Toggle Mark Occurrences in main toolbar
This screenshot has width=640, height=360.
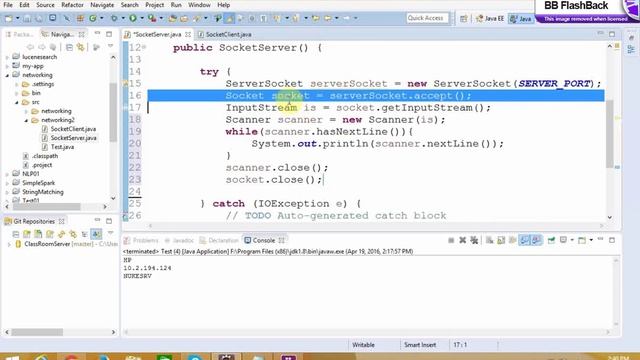click(x=229, y=18)
